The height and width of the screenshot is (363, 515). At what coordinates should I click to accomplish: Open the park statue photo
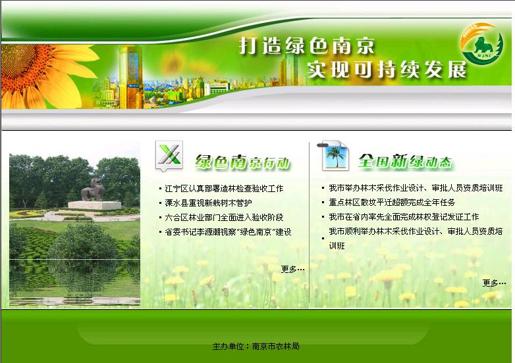[75, 230]
